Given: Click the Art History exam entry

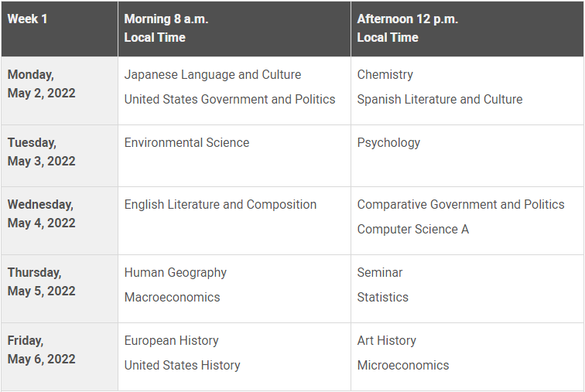Looking at the screenshot, I should click(387, 340).
